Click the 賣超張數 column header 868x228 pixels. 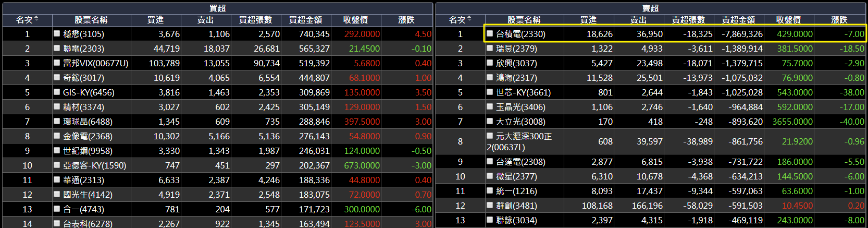(x=688, y=20)
